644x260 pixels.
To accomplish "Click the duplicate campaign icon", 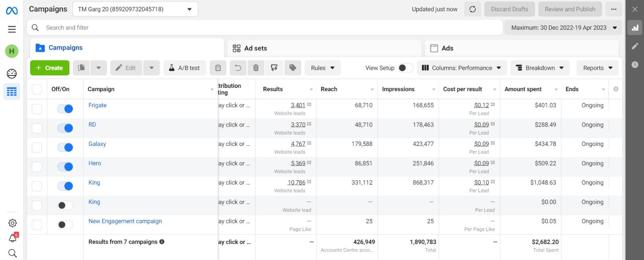I will pos(81,68).
